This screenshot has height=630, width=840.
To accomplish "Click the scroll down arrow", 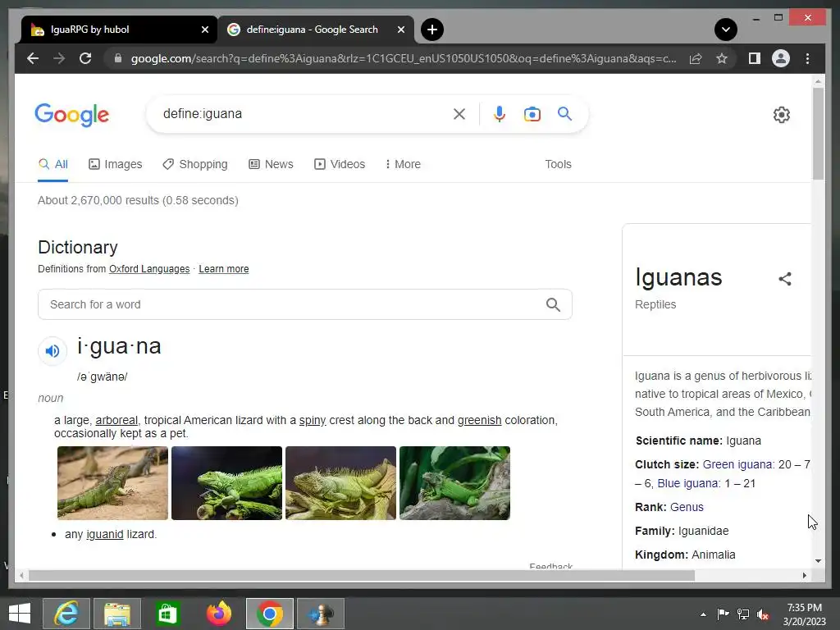I will (x=818, y=561).
